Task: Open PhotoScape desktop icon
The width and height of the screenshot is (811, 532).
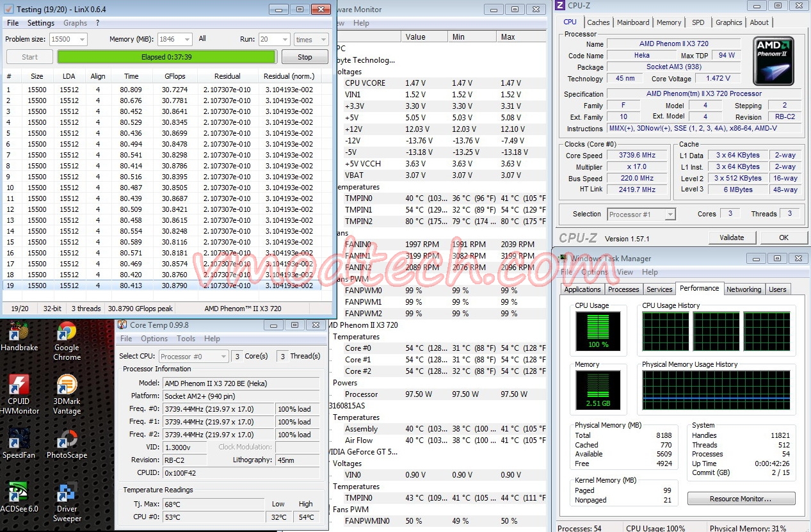Action: pos(67,444)
